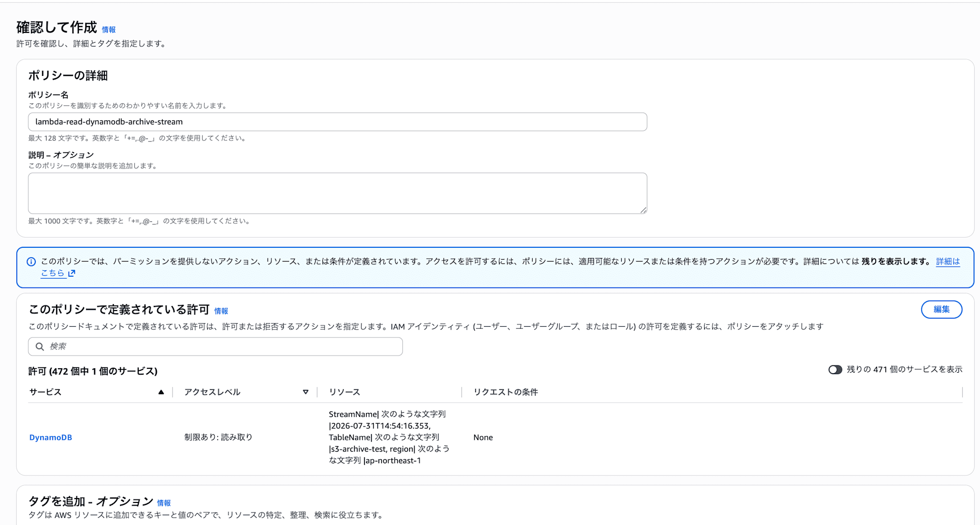Follow the 詳細はこちら link in the banner
Image resolution: width=980 pixels, height=525 pixels.
[948, 262]
